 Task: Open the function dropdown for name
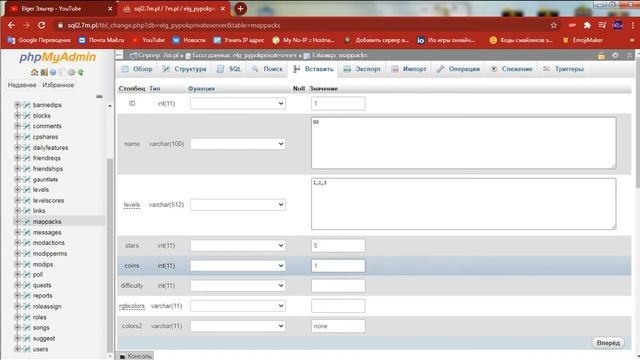238,144
